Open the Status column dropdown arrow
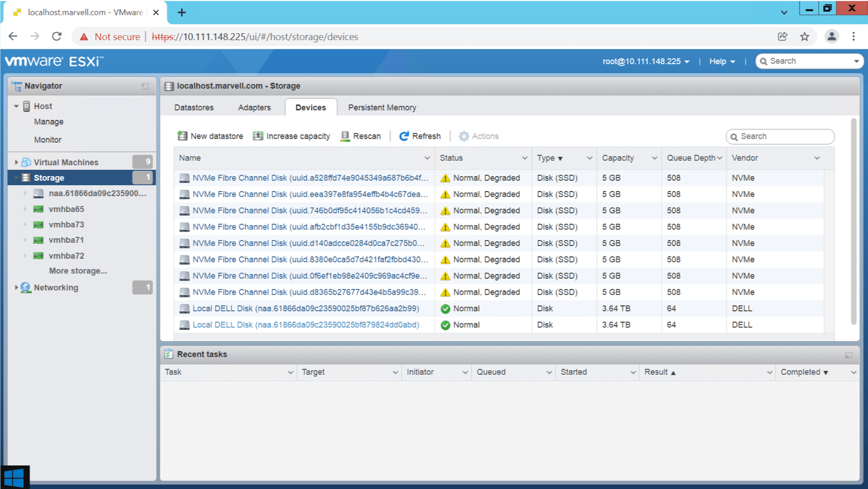This screenshot has width=868, height=489. click(524, 158)
